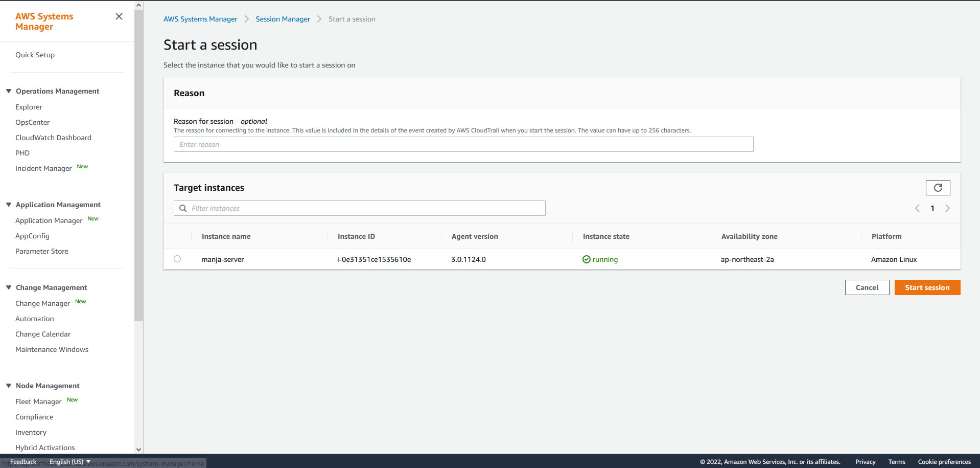
Task: Open the Terms link in footer
Action: coord(896,461)
